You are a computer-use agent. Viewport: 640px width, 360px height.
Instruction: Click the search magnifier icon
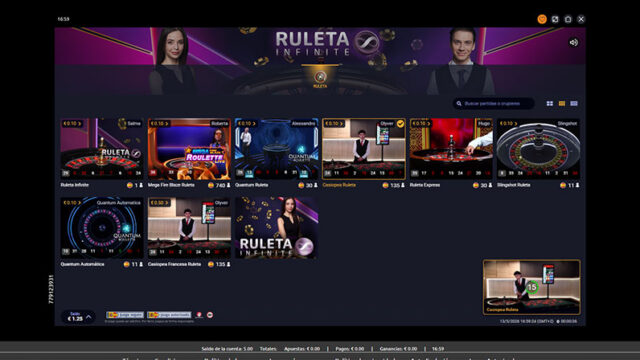coord(459,104)
